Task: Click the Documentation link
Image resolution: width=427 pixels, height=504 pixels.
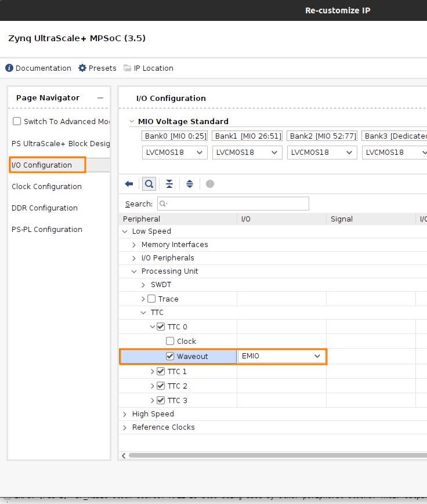Action: click(x=44, y=68)
